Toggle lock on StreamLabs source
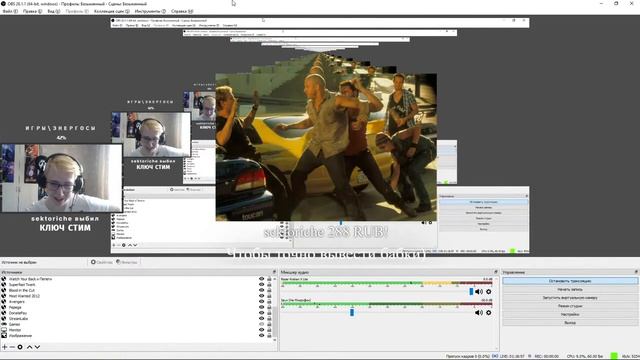Screen dimensions: 640x360 tap(269, 318)
